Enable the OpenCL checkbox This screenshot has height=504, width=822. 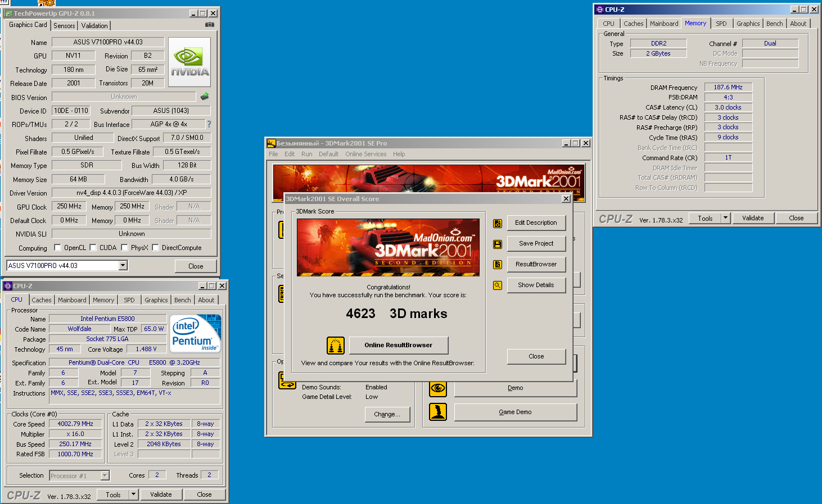pyautogui.click(x=57, y=248)
